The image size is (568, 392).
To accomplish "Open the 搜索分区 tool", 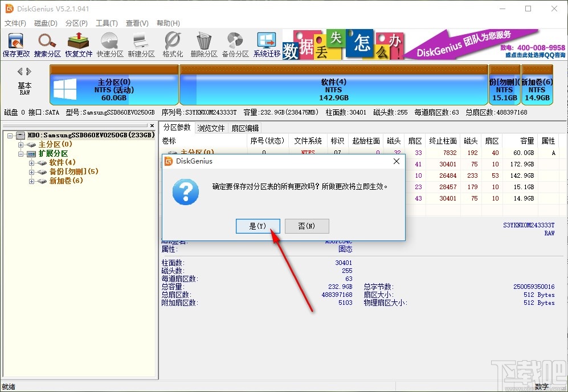I will click(x=47, y=45).
